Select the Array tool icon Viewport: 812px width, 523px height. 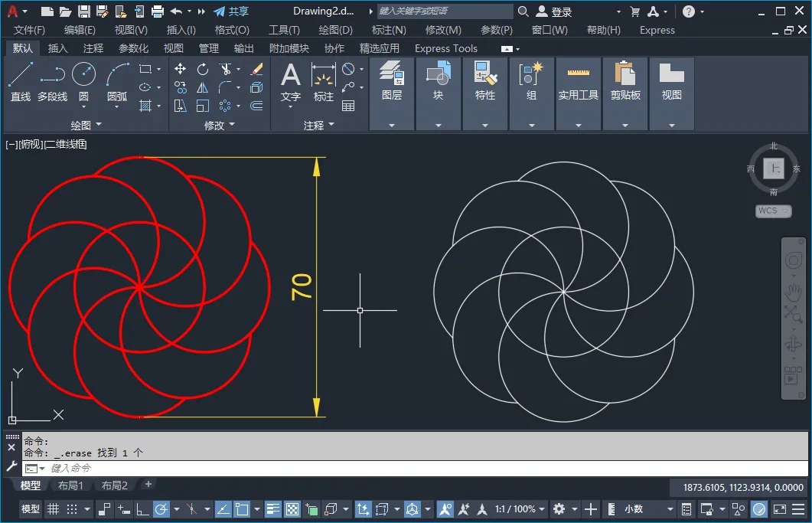[225, 106]
